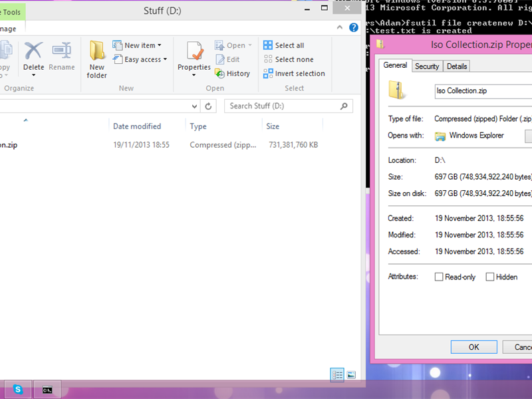Viewport: 532px width, 399px height.
Task: Switch to the Security tab
Action: pos(427,66)
